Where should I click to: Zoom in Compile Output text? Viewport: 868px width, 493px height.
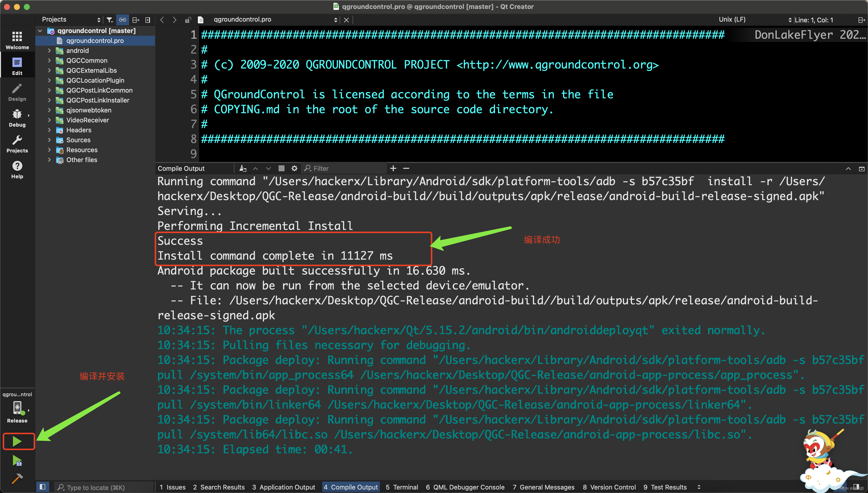click(393, 168)
